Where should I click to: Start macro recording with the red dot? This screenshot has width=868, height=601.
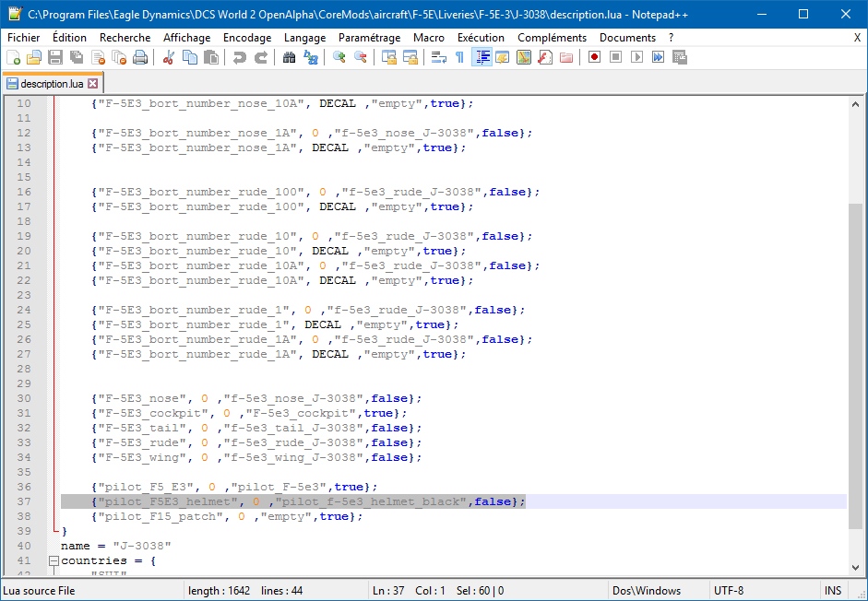[595, 57]
